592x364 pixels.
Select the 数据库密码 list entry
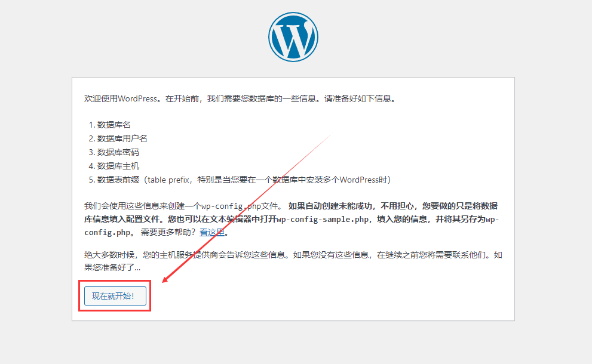[x=118, y=152]
